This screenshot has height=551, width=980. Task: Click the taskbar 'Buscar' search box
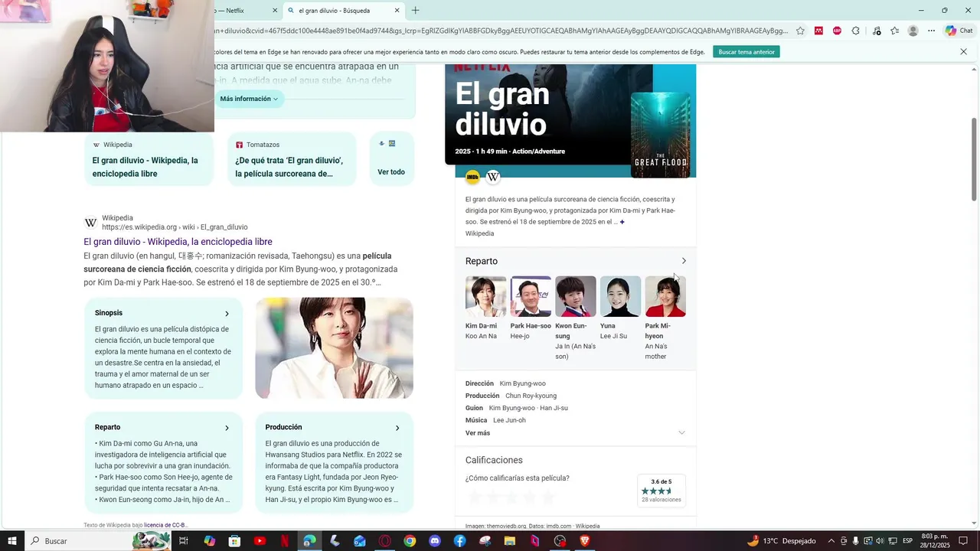coord(97,541)
